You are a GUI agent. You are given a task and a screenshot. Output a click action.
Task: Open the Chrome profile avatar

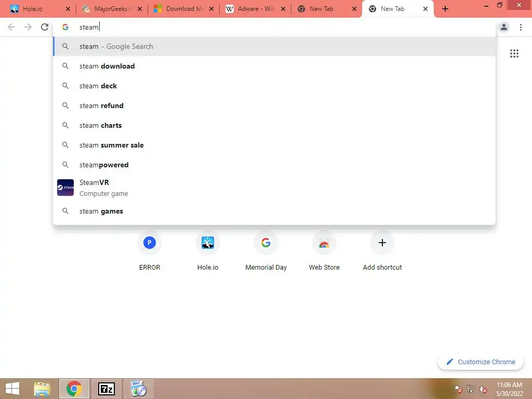(504, 27)
